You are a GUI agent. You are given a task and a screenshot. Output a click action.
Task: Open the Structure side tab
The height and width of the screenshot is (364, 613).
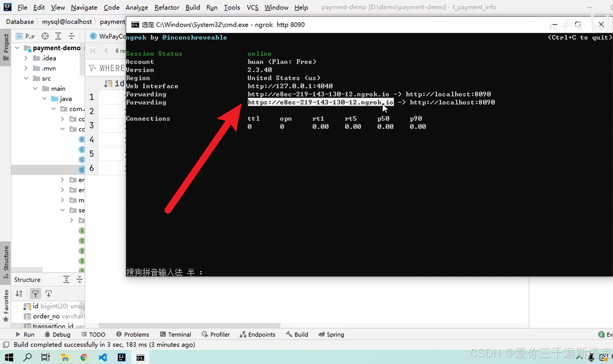(x=6, y=262)
